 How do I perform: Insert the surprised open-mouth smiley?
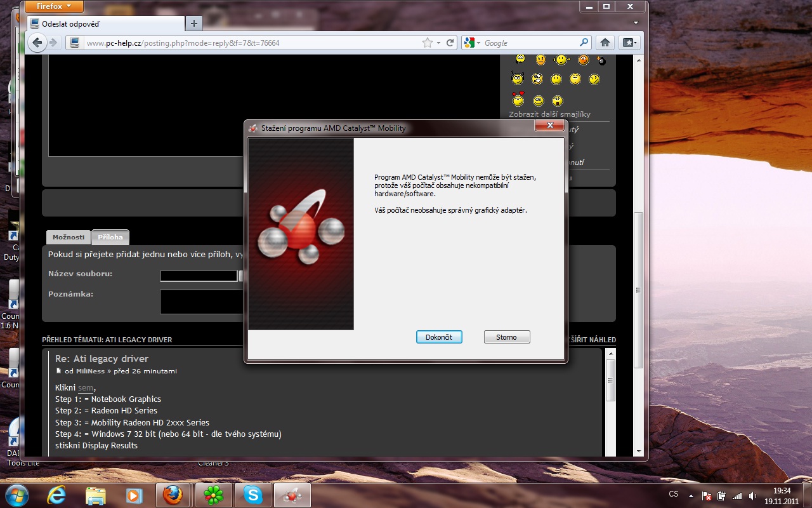(557, 100)
